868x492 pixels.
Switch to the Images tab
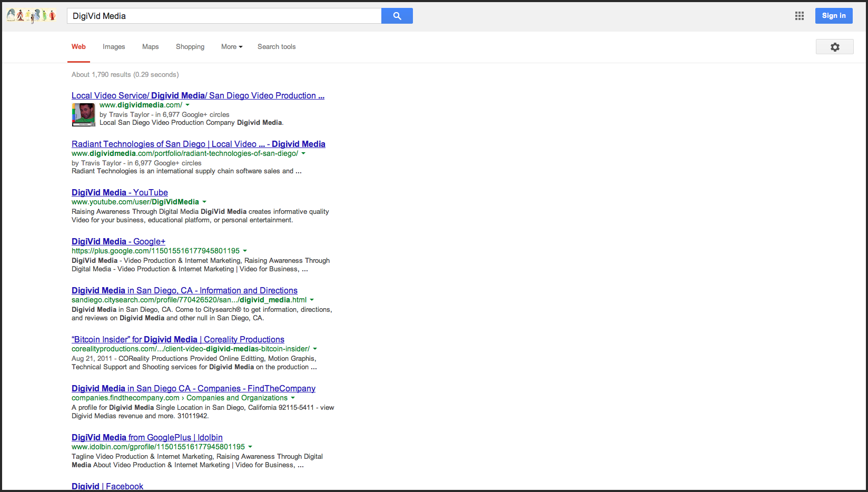(114, 47)
